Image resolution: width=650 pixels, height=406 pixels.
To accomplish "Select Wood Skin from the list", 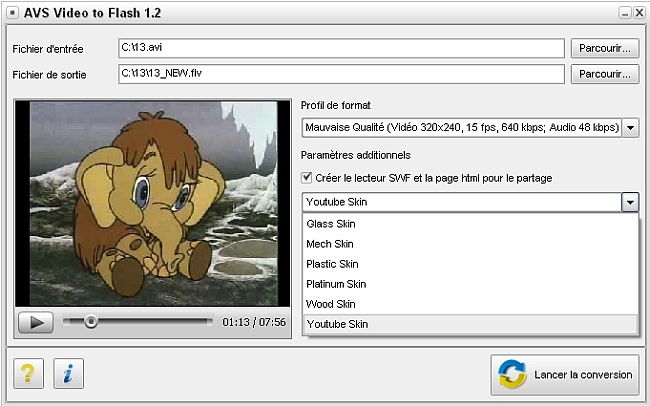I will [471, 304].
